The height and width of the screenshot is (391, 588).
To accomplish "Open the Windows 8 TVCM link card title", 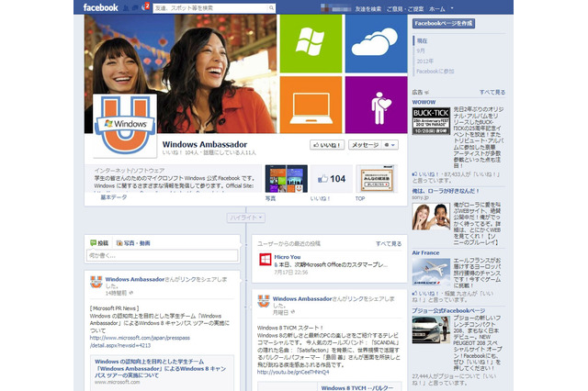I will pyautogui.click(x=357, y=388).
